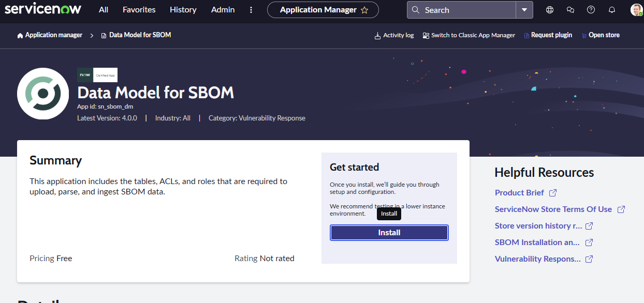Open the Product Brief link
Viewport: 644px width, 303px height.
tap(519, 192)
